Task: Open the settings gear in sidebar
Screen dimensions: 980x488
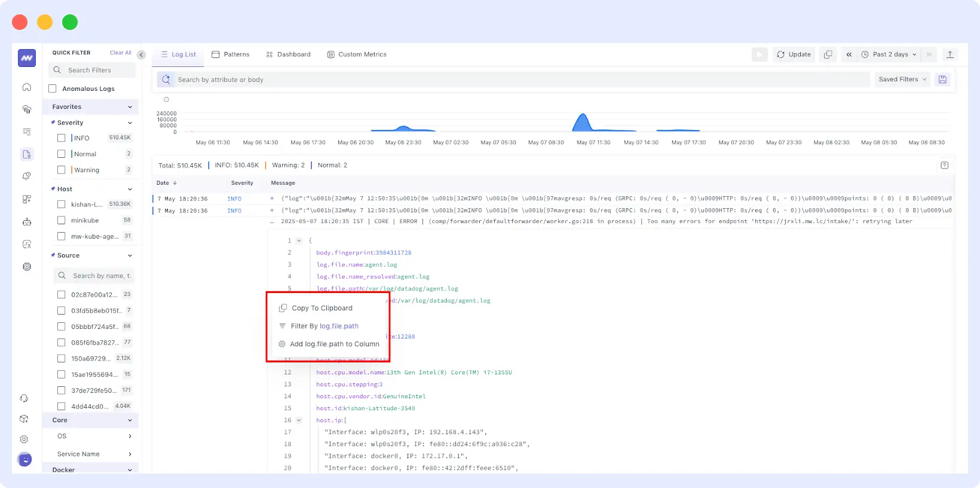Action: [x=24, y=439]
